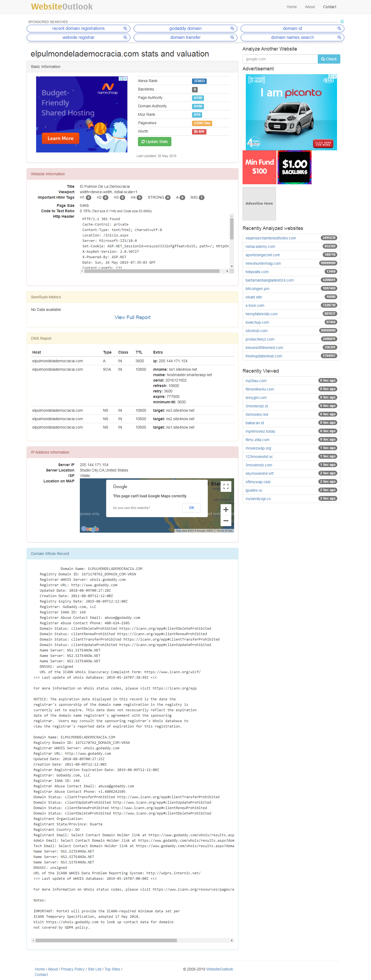
Task: Click search icon beside domain transfer
Action: pos(232,37)
